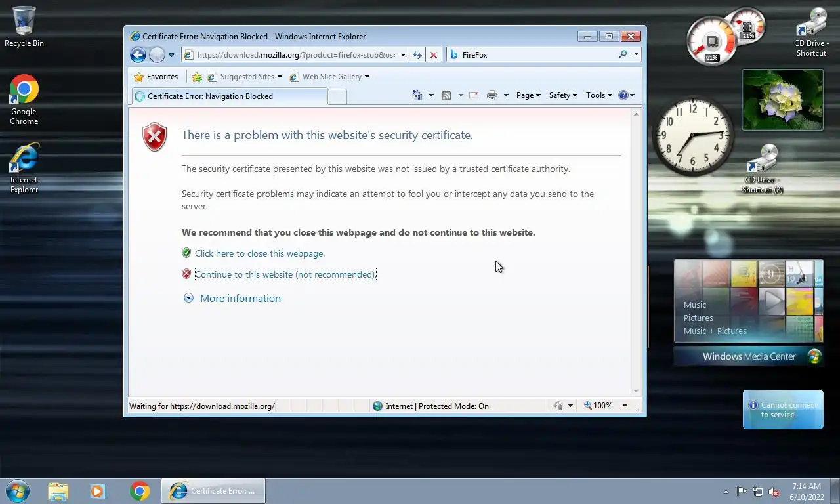
Task: Choose Music in Windows Media Center gadget
Action: [695, 304]
